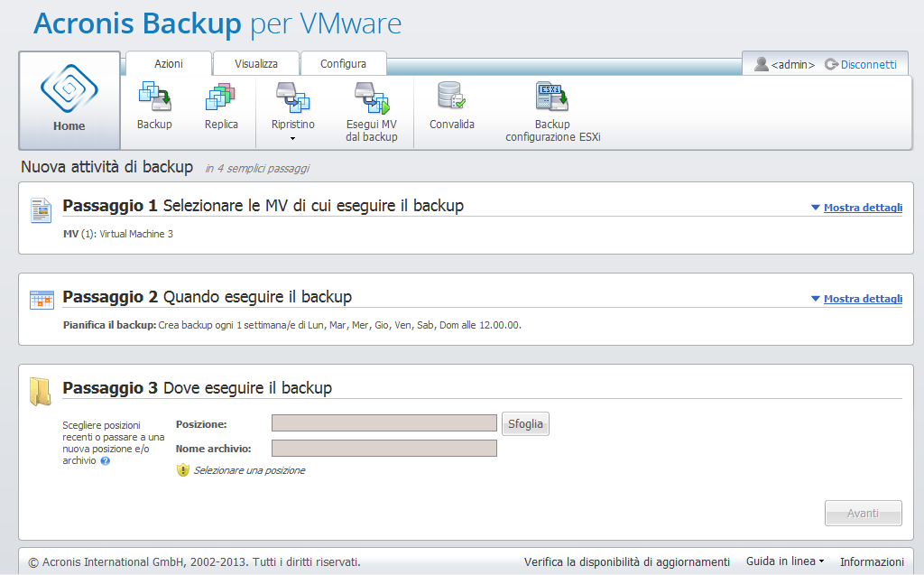Click the '<admin>' username text
Viewport: 924px width, 575px height.
point(792,65)
